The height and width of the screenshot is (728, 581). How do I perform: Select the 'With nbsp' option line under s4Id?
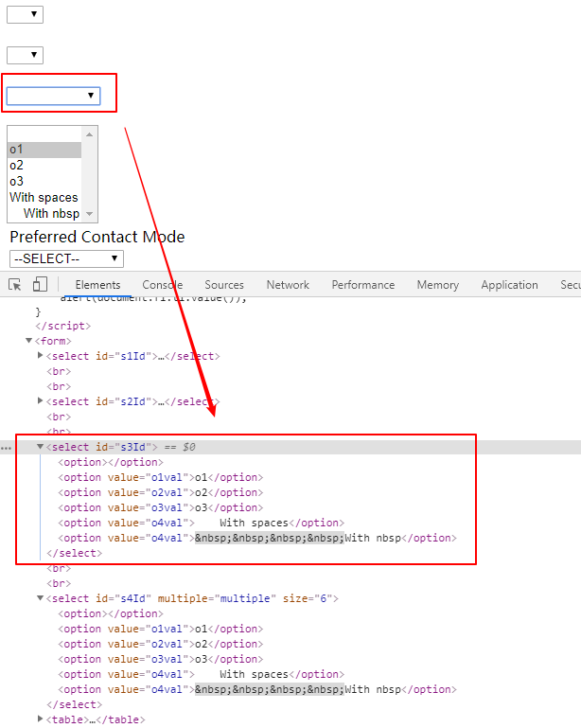coord(257,689)
